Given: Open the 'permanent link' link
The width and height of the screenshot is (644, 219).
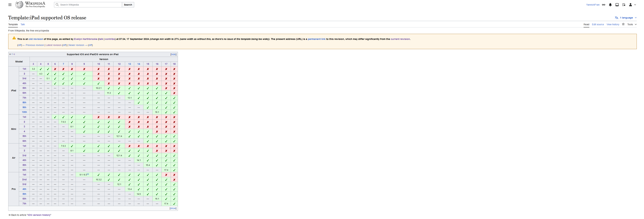Looking at the screenshot, I should pyautogui.click(x=316, y=39).
